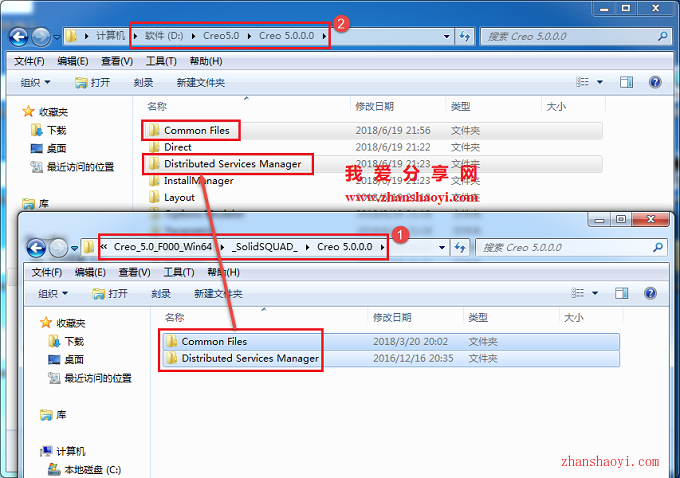The height and width of the screenshot is (478, 680).
Task: Open 桌面 in front window sidebar
Action: pyautogui.click(x=66, y=360)
